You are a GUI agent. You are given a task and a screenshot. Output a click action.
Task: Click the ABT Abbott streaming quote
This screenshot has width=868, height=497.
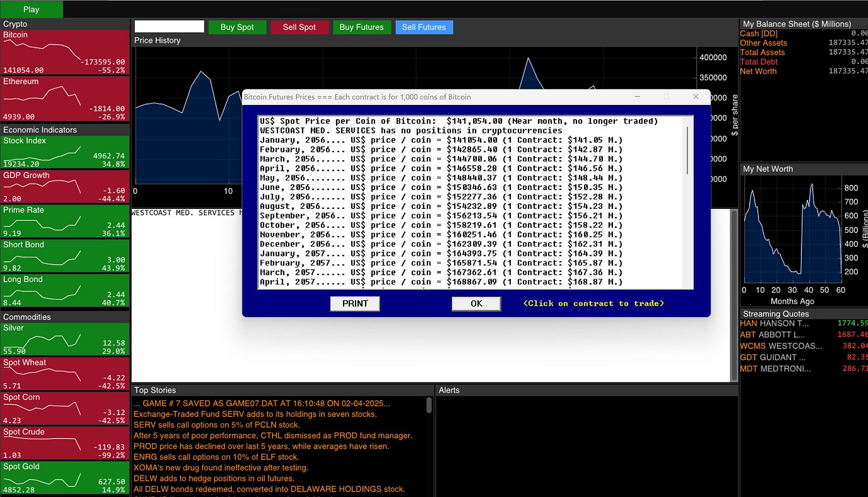pos(804,335)
